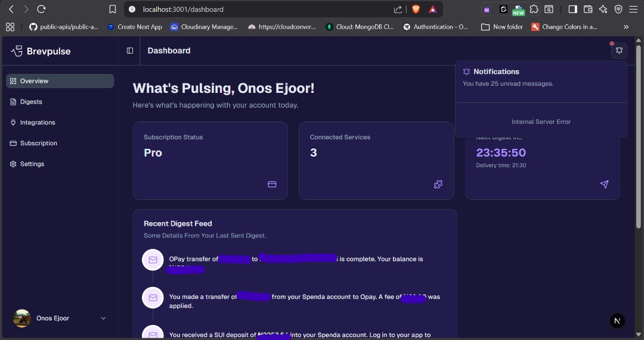Click the Notifications panel heading
Image resolution: width=644 pixels, height=340 pixels.
(496, 71)
